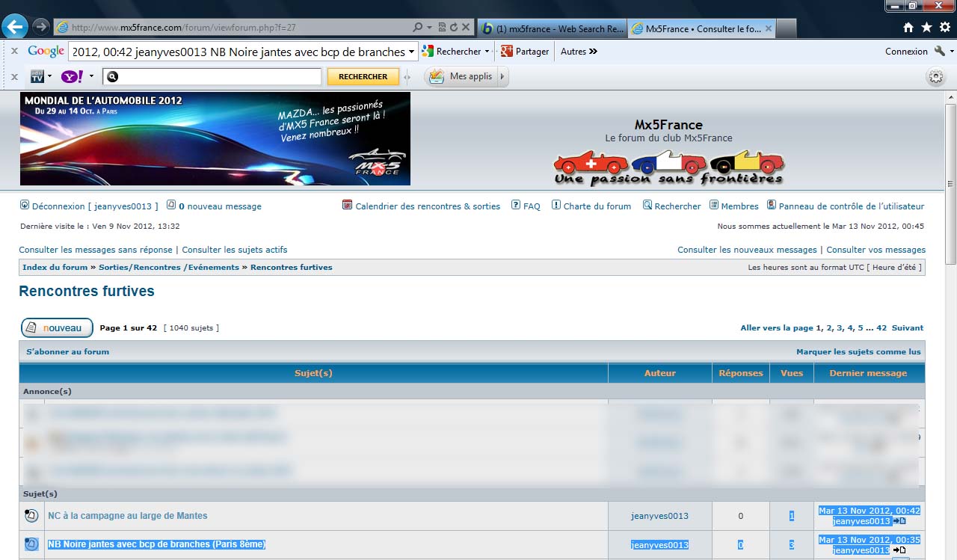Image resolution: width=957 pixels, height=560 pixels.
Task: Click the search magnifier in address bar
Action: point(418,27)
